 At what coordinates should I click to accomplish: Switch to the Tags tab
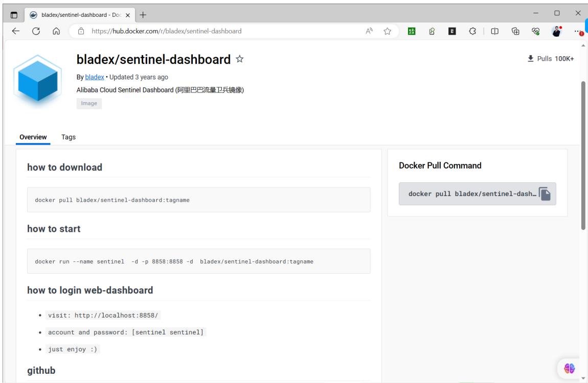coord(69,137)
